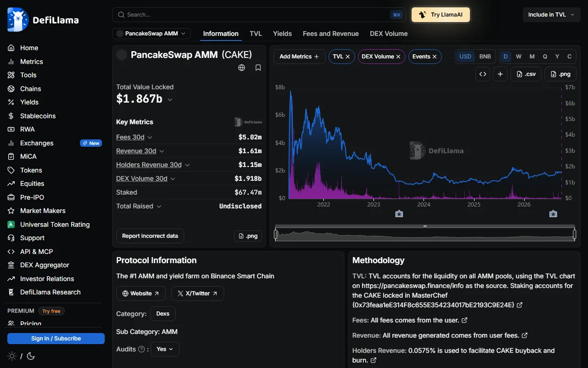Click the event star marker after 2026
This screenshot has height=368, width=588.
pos(554,213)
